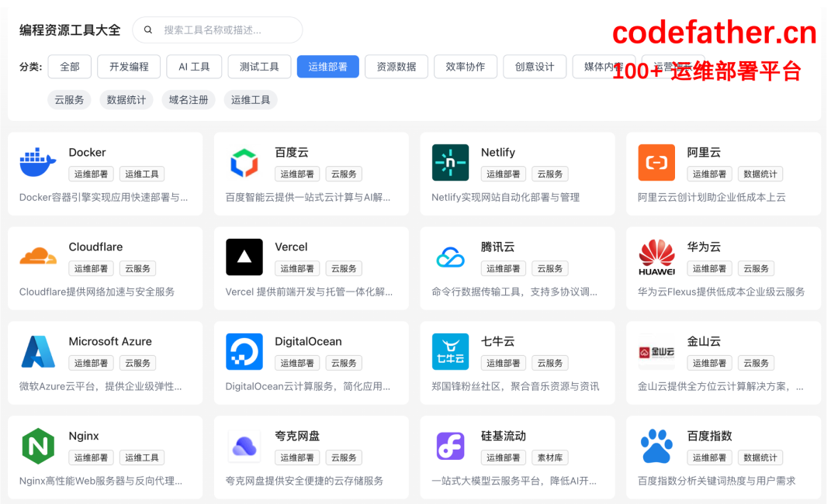The height and width of the screenshot is (504, 838).
Task: Open the 夸克网盘 tool card
Action: click(310, 457)
